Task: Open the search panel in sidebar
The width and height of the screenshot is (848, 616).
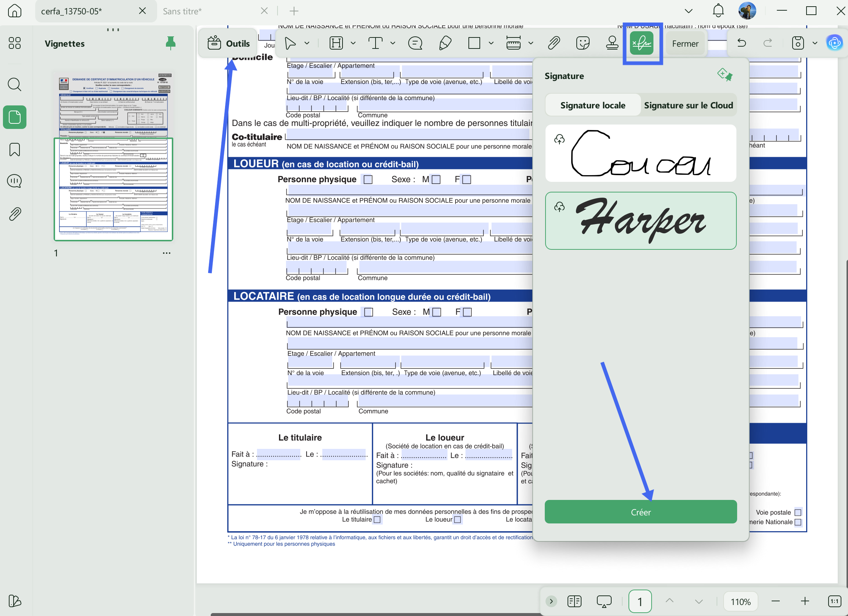Action: click(15, 84)
